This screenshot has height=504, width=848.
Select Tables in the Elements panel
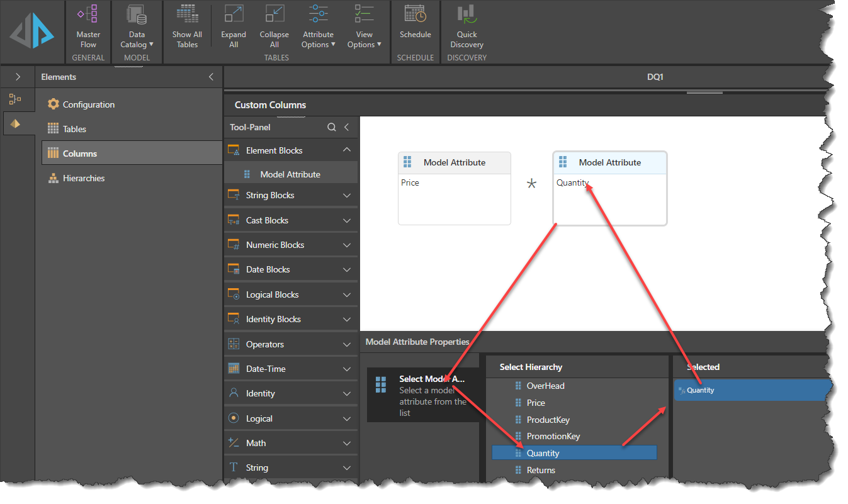pyautogui.click(x=74, y=129)
